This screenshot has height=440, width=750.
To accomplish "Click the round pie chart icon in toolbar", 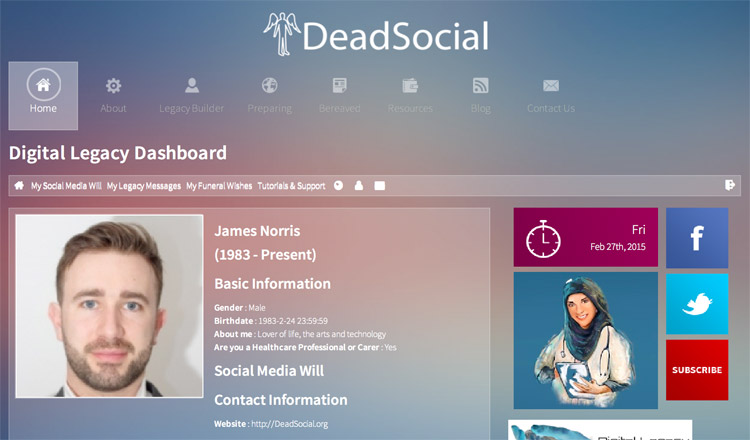I will point(339,186).
